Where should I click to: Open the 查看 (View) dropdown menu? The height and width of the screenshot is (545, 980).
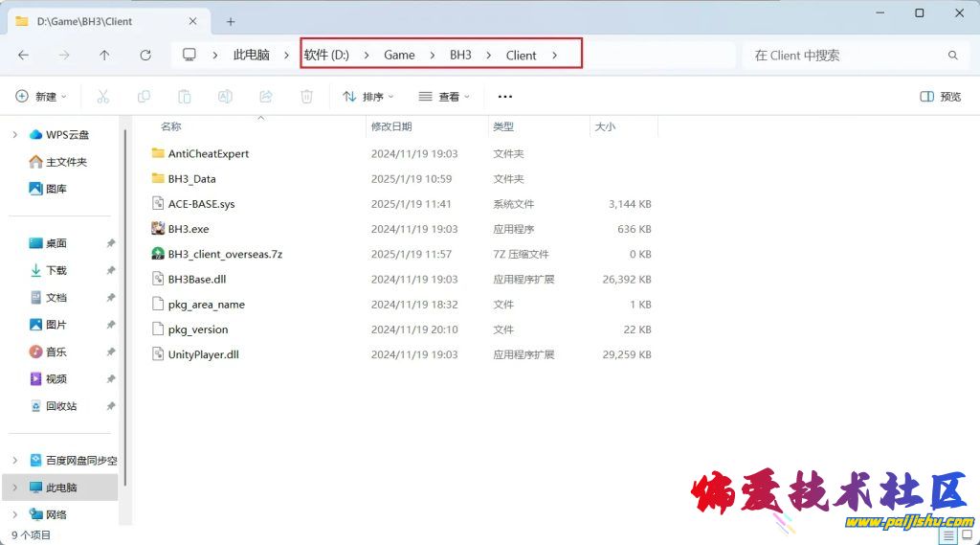click(x=444, y=97)
